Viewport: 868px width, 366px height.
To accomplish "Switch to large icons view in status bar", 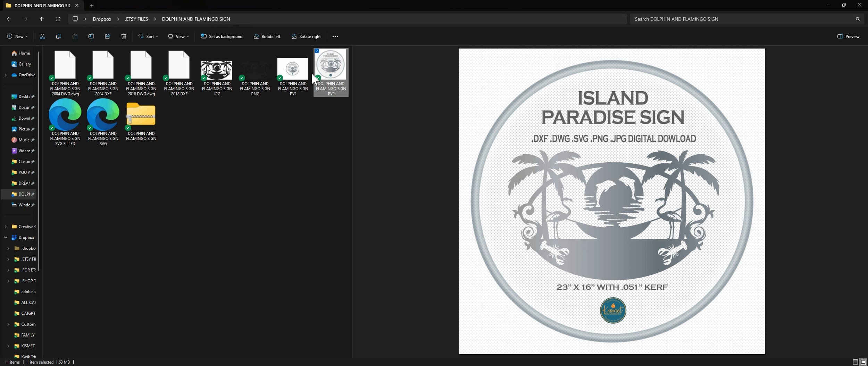I will (x=863, y=362).
